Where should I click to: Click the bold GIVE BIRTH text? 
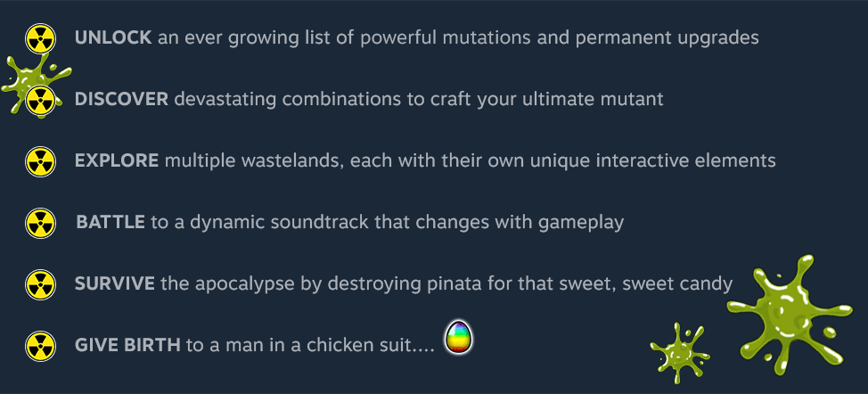click(127, 345)
